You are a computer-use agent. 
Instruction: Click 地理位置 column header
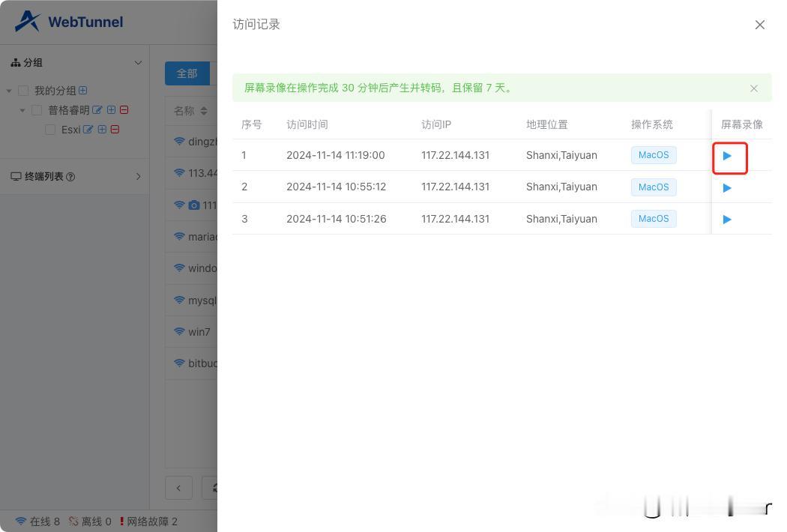pos(547,124)
